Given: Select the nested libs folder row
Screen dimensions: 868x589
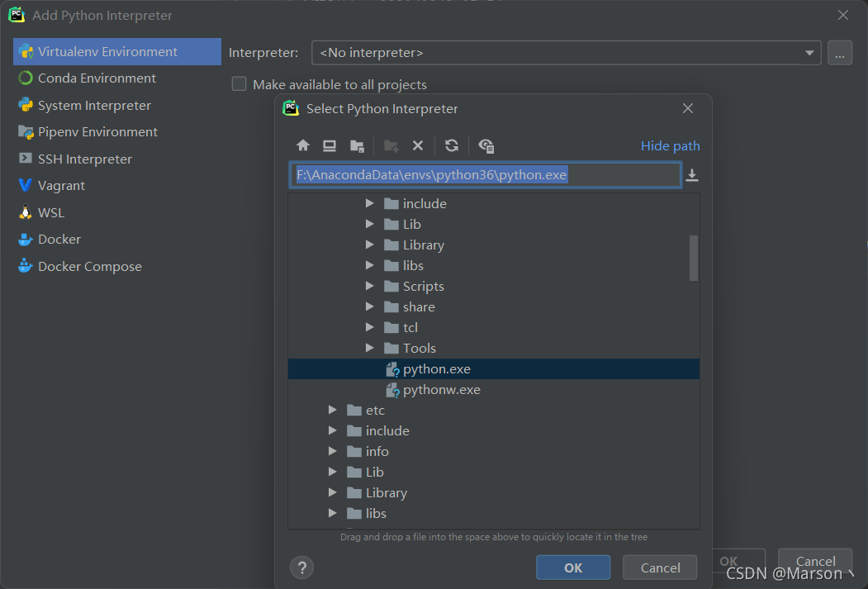Looking at the screenshot, I should coord(494,266).
